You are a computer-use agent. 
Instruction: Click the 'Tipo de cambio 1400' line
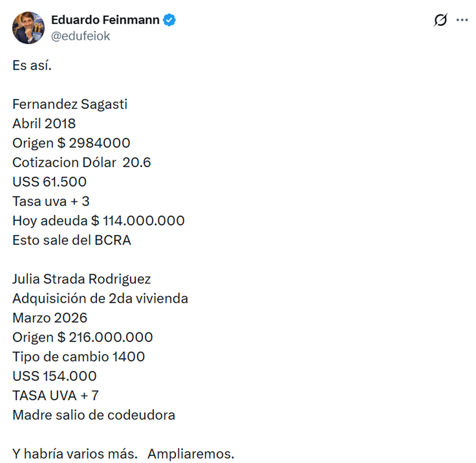pyautogui.click(x=79, y=357)
